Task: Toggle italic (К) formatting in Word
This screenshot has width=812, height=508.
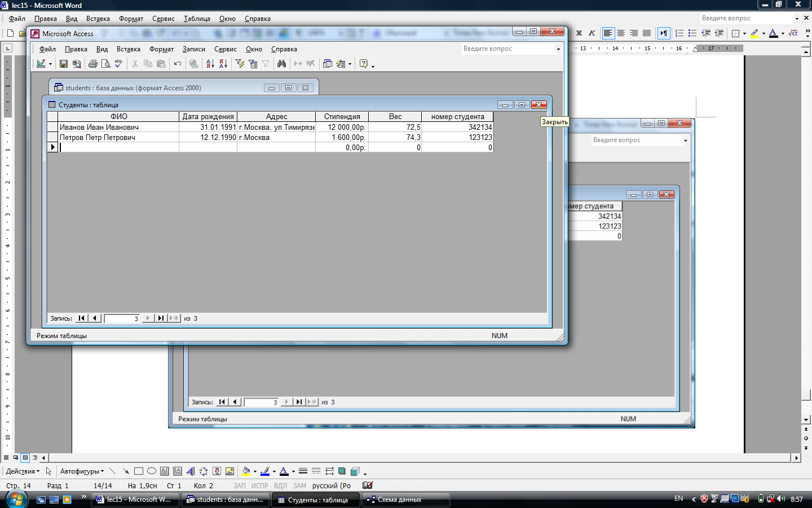Action: [x=592, y=33]
